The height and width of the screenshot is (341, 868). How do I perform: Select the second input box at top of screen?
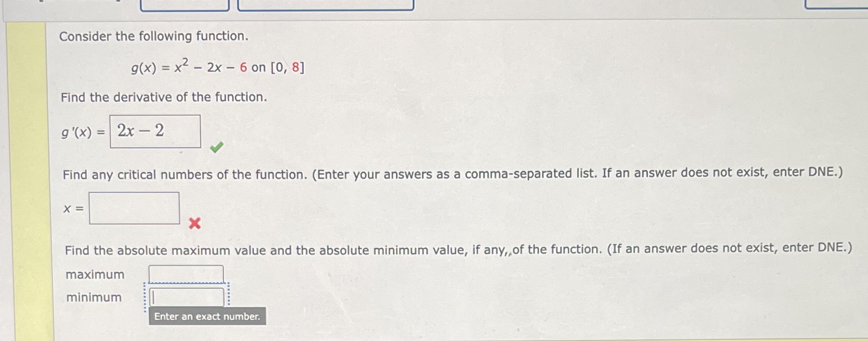point(326,5)
